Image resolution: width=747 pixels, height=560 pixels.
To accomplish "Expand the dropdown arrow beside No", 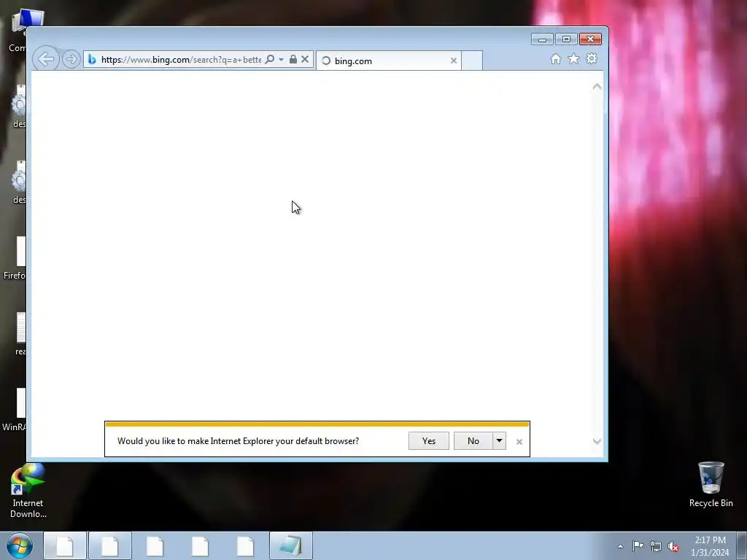I will [x=499, y=441].
